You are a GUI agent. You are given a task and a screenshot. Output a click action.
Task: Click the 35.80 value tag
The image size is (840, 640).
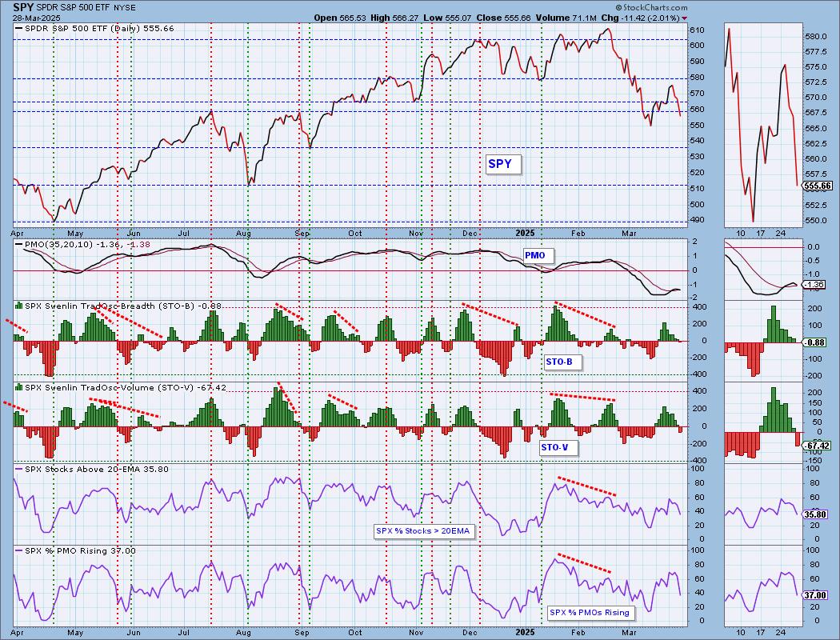817,514
